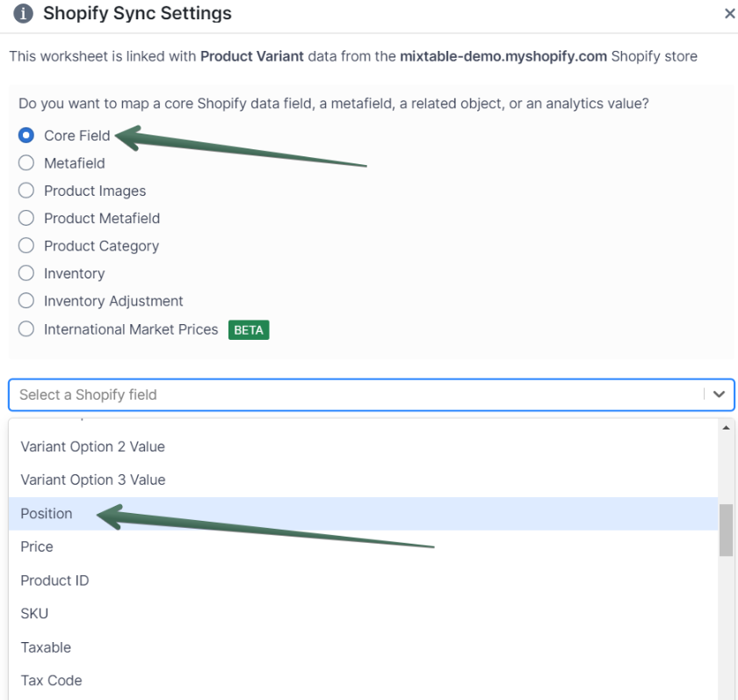Select International Market Prices option

pyautogui.click(x=26, y=329)
